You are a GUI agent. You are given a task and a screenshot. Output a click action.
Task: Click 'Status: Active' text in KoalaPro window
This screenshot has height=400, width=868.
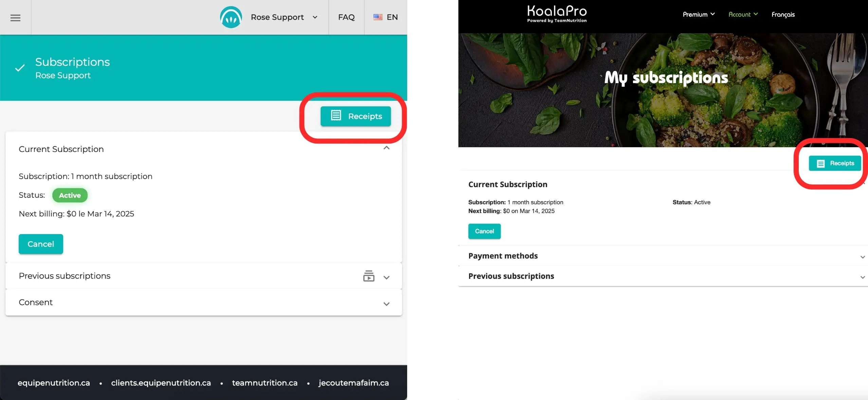[x=691, y=202]
